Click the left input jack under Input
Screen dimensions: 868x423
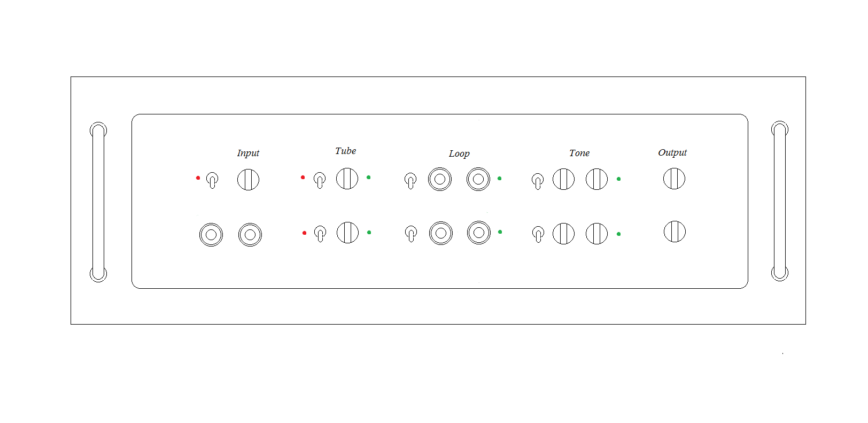(211, 235)
